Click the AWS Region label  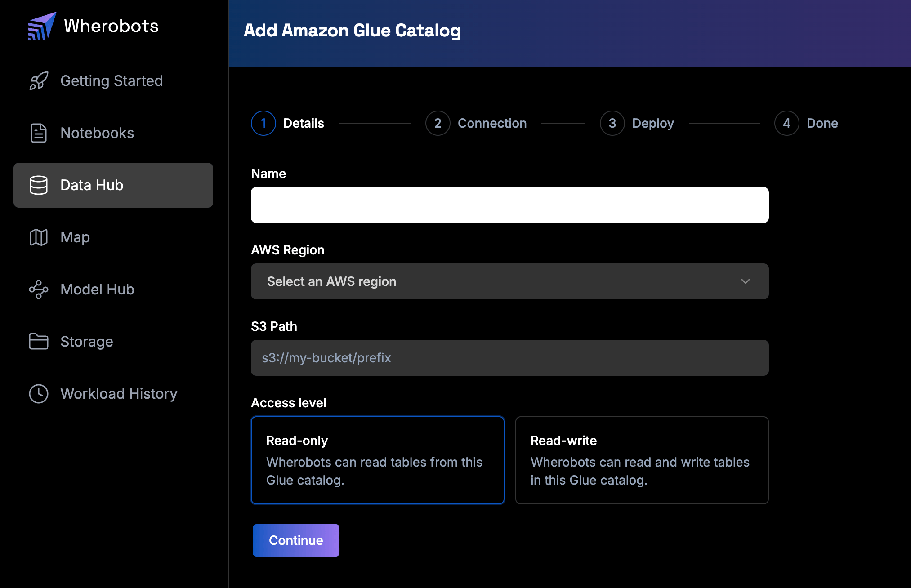click(x=288, y=250)
